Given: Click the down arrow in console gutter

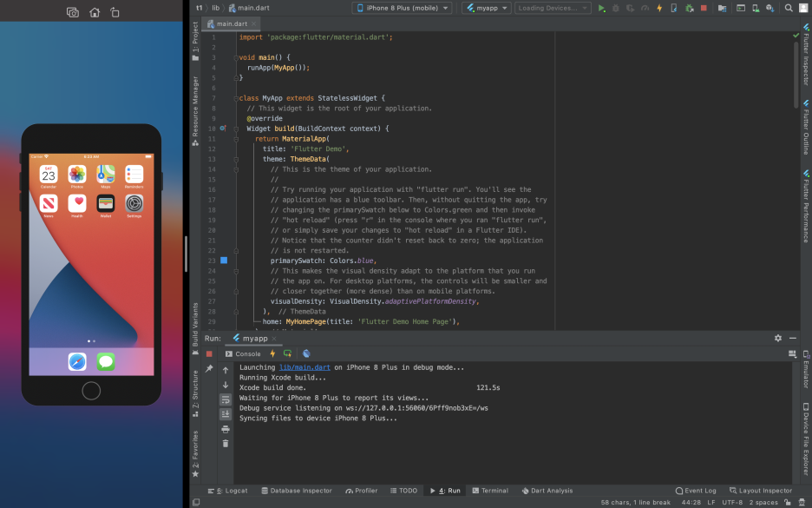Looking at the screenshot, I should (226, 385).
